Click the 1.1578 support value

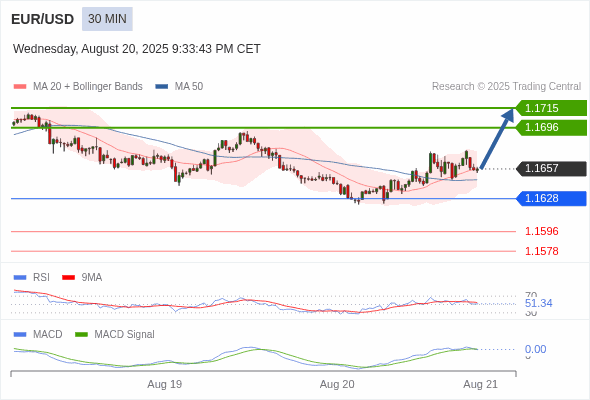[542, 251]
